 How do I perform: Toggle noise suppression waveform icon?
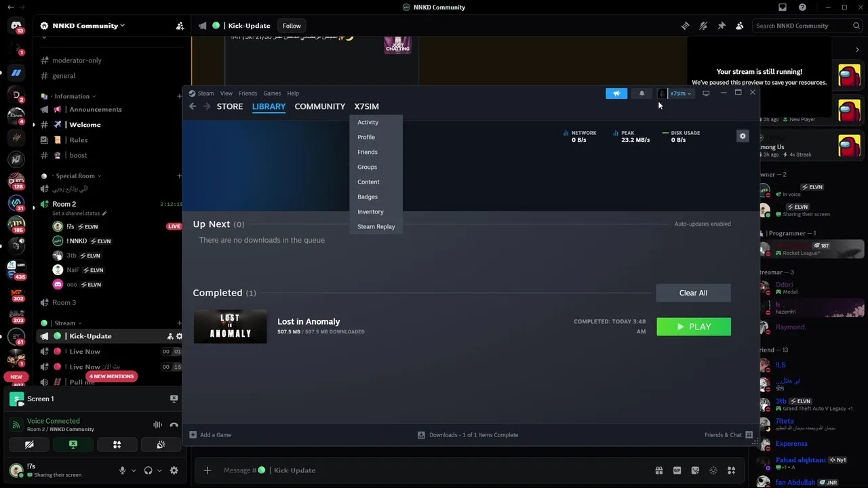[157, 425]
